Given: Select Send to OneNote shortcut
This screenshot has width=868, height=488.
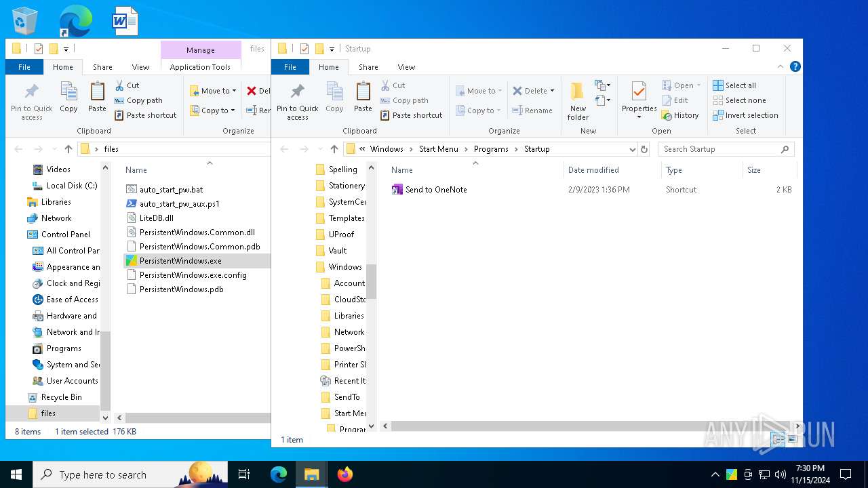Looking at the screenshot, I should [x=436, y=190].
